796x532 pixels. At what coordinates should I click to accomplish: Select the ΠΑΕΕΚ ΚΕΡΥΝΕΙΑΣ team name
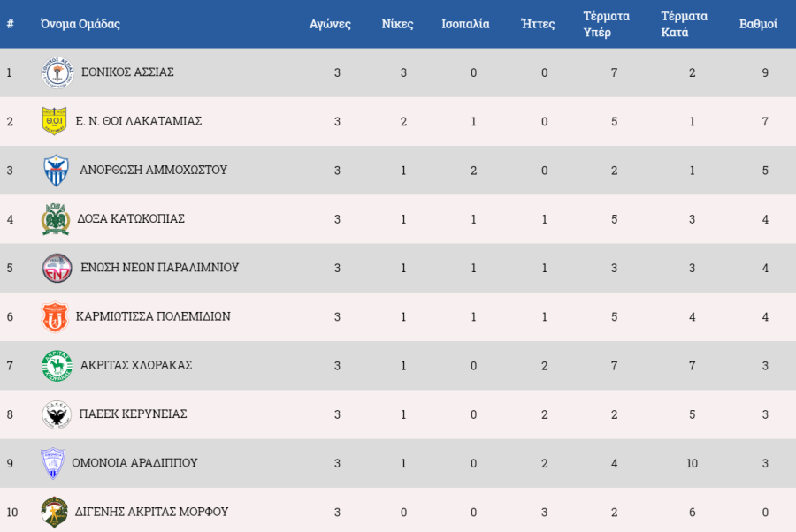pyautogui.click(x=133, y=414)
